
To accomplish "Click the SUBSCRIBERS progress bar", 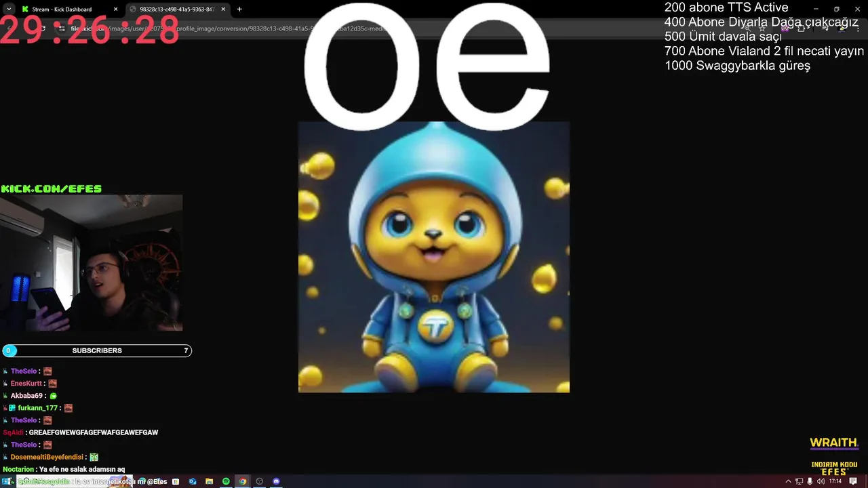I will coord(97,350).
